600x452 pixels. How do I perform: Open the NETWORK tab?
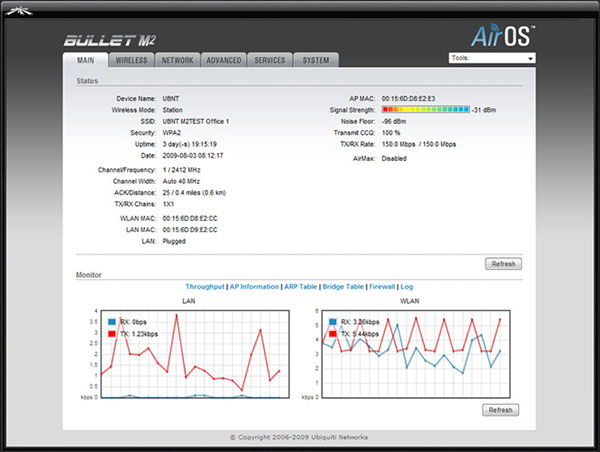coord(178,60)
